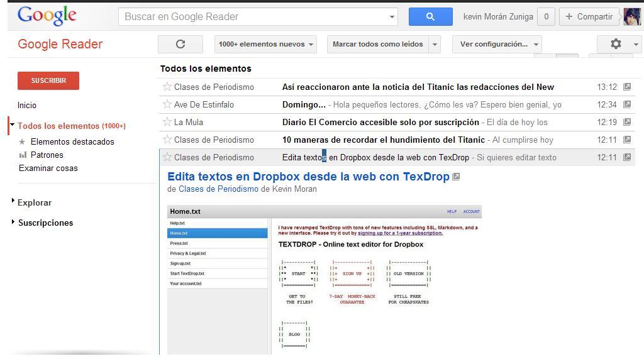
Task: Open the 13:12 Titanic item's external link icon
Action: (x=627, y=87)
